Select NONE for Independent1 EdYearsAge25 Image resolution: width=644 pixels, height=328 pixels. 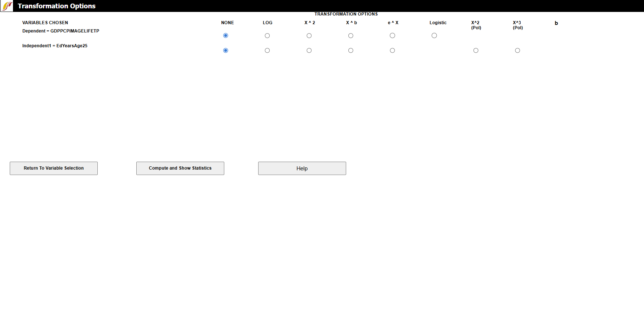tap(226, 51)
